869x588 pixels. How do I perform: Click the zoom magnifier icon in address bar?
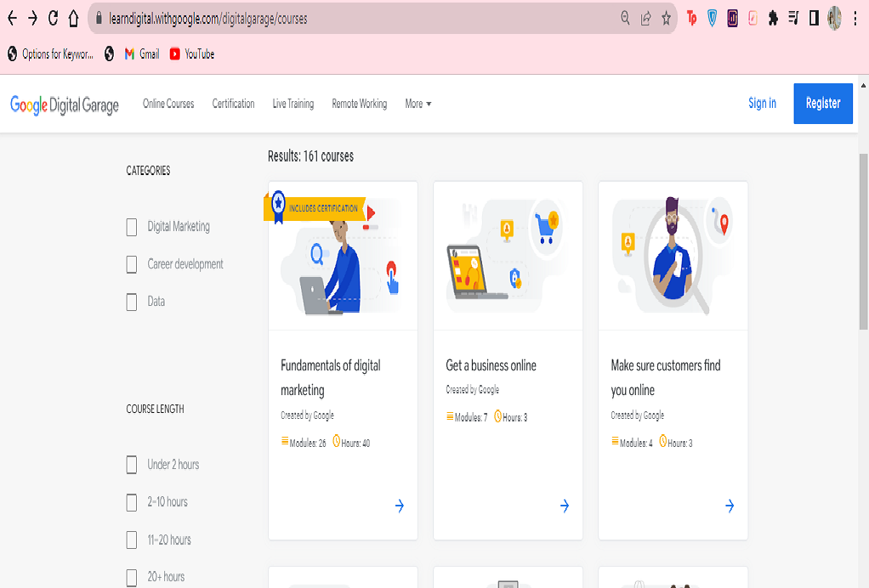click(x=625, y=19)
